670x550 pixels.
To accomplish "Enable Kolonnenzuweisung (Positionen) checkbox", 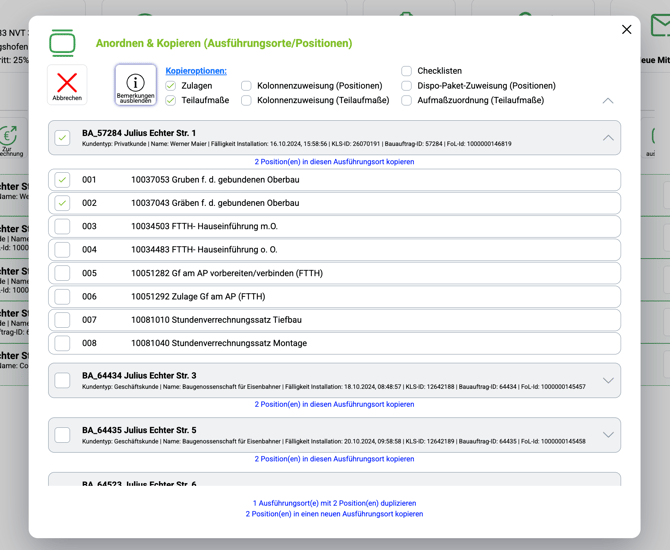I will tap(246, 86).
